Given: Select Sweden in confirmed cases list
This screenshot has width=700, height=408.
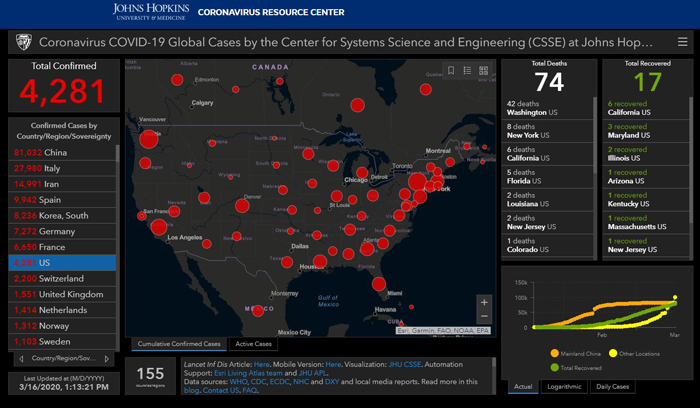Looking at the screenshot, I should [62, 341].
